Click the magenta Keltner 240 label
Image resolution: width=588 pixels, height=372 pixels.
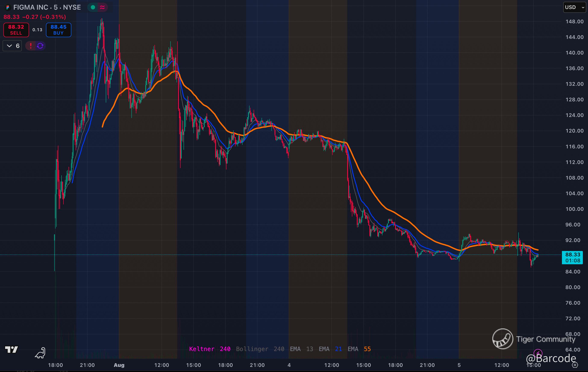210,349
